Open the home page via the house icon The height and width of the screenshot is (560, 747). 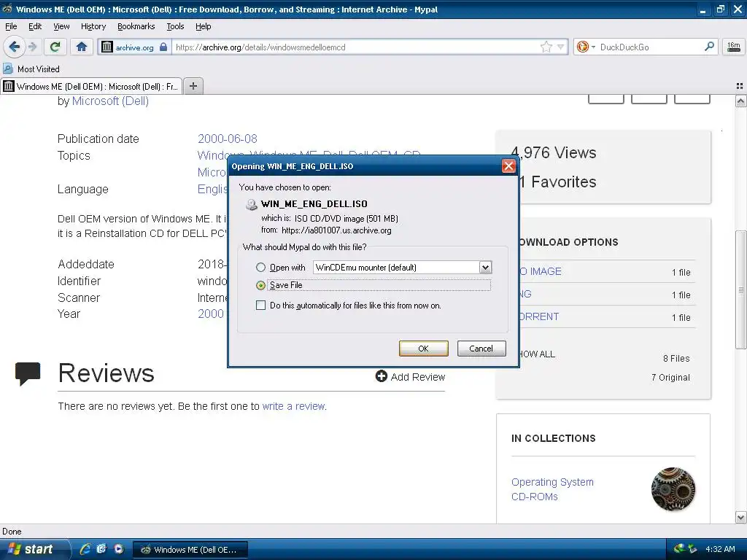[82, 47]
